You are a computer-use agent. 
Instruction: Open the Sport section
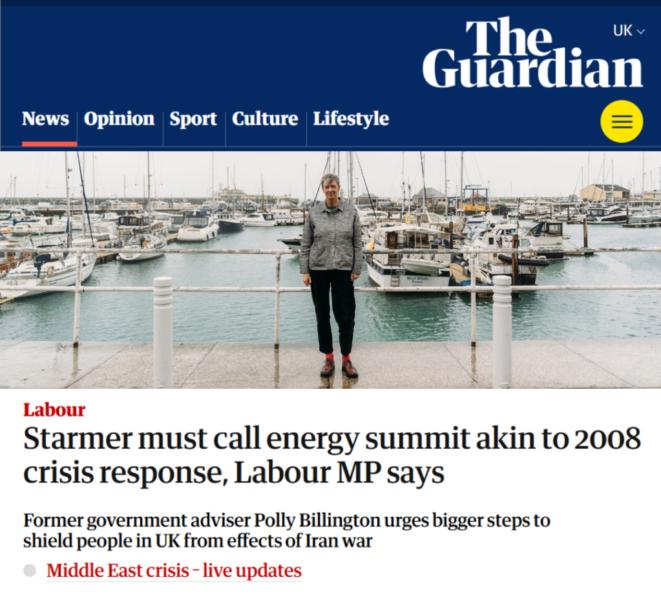pos(193,119)
